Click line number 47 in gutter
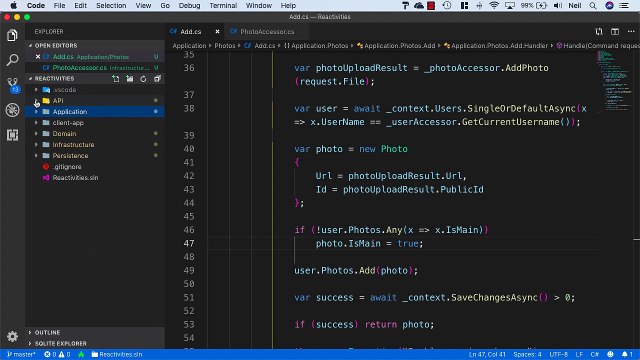The height and width of the screenshot is (360, 640). click(x=189, y=243)
